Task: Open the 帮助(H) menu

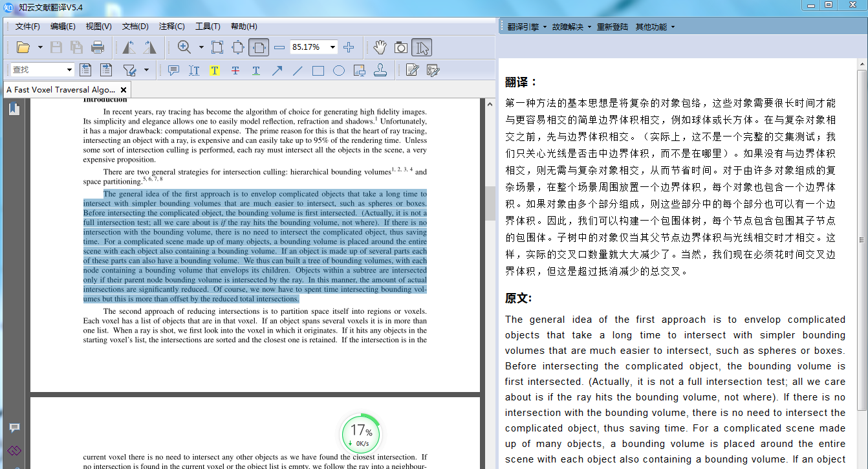Action: click(x=244, y=27)
